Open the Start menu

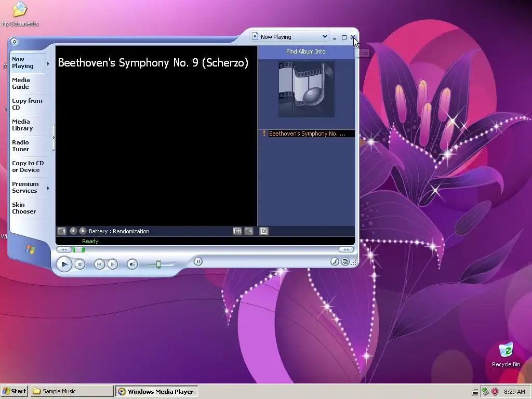(14, 391)
